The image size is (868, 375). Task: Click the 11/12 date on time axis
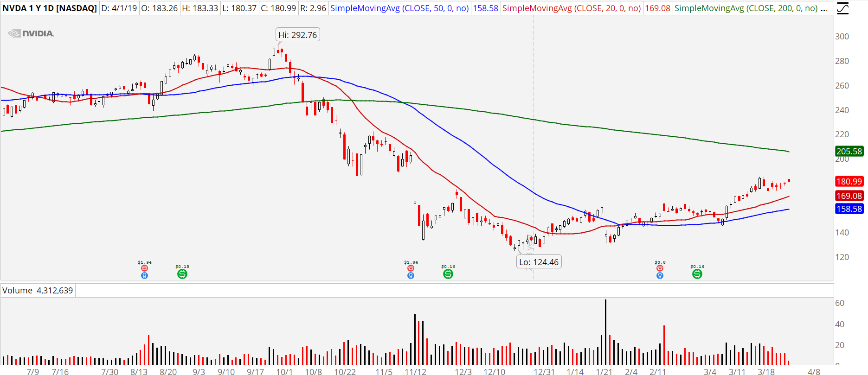(x=416, y=372)
